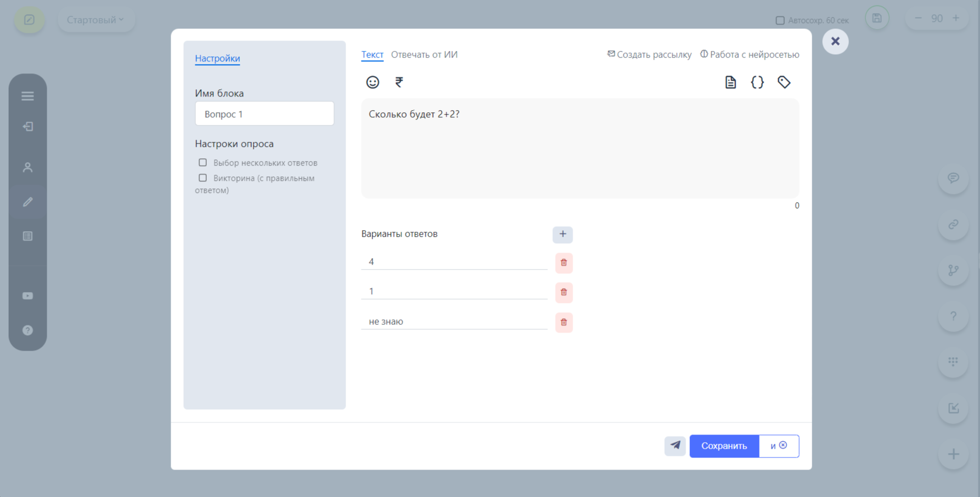Open the emoji picker smiley icon
This screenshot has width=980, height=497.
click(x=372, y=82)
